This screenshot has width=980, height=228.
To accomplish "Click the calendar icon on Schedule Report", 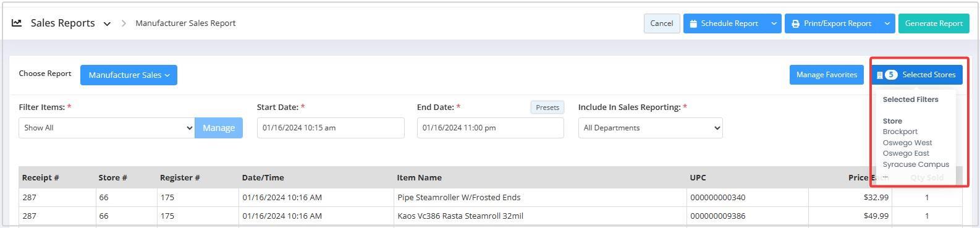I will 693,23.
